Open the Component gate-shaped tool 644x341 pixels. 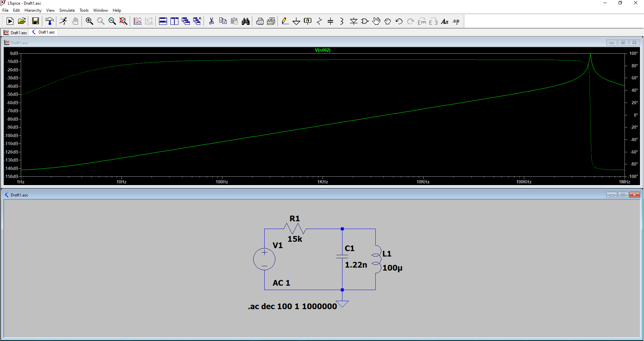coord(365,21)
